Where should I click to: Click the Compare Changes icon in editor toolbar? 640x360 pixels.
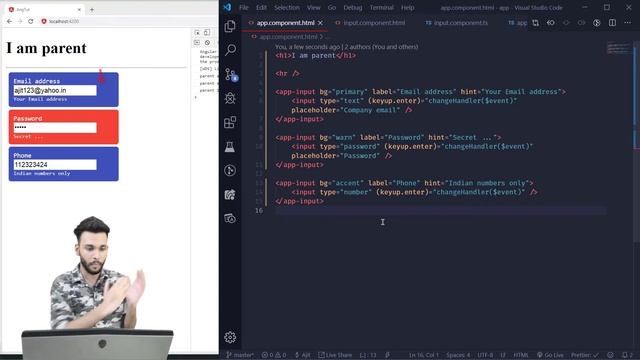point(535,23)
